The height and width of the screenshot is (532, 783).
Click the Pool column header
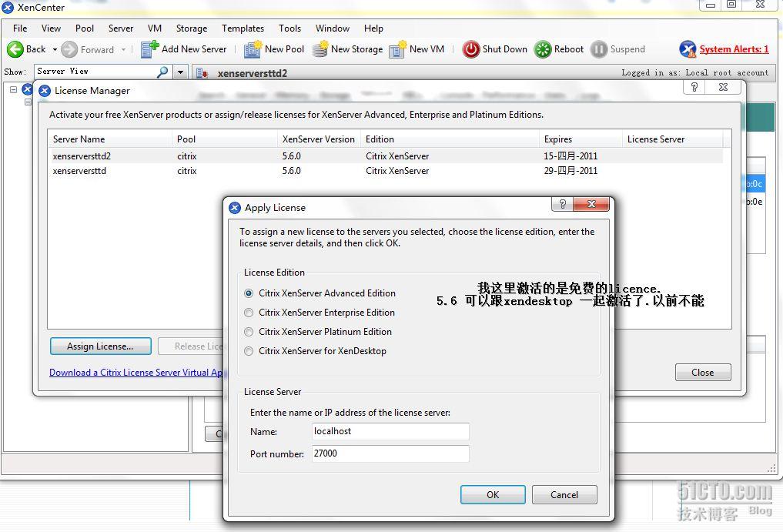[x=225, y=139]
